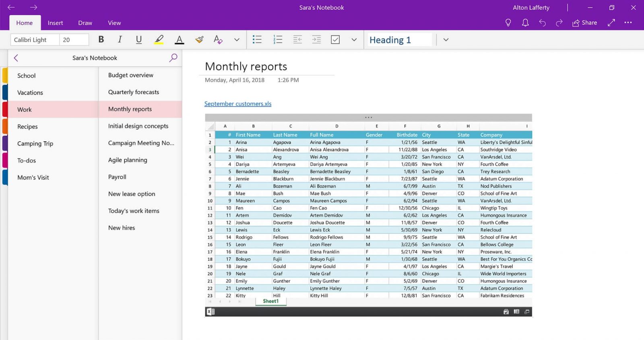The width and height of the screenshot is (644, 340).
Task: Apply yellow text highlight color
Action: pyautogui.click(x=159, y=39)
